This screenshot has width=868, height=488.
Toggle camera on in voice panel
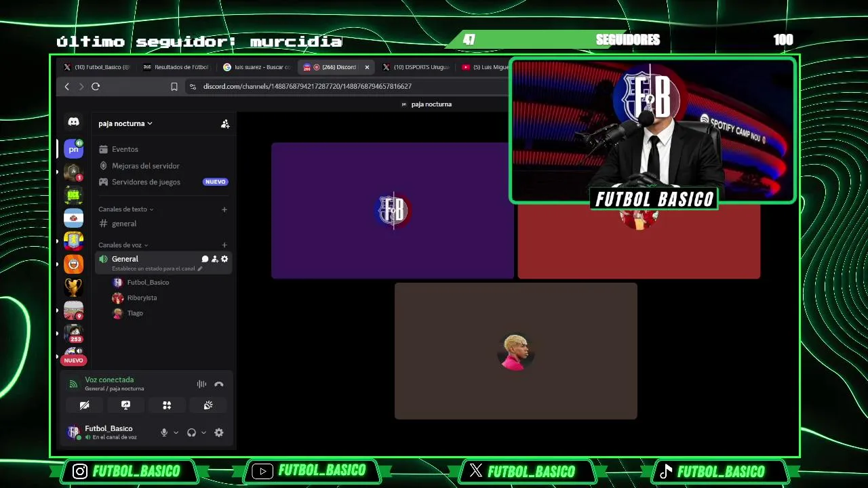[x=84, y=405]
